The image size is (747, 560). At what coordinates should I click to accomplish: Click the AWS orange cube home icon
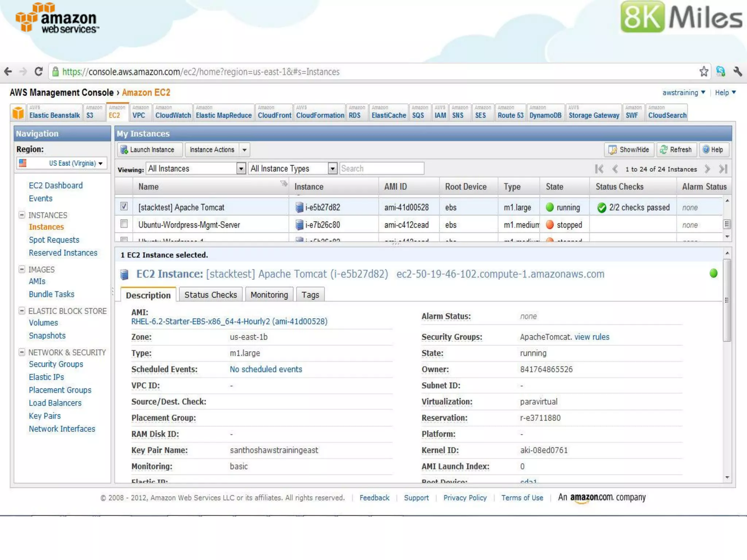tap(18, 113)
